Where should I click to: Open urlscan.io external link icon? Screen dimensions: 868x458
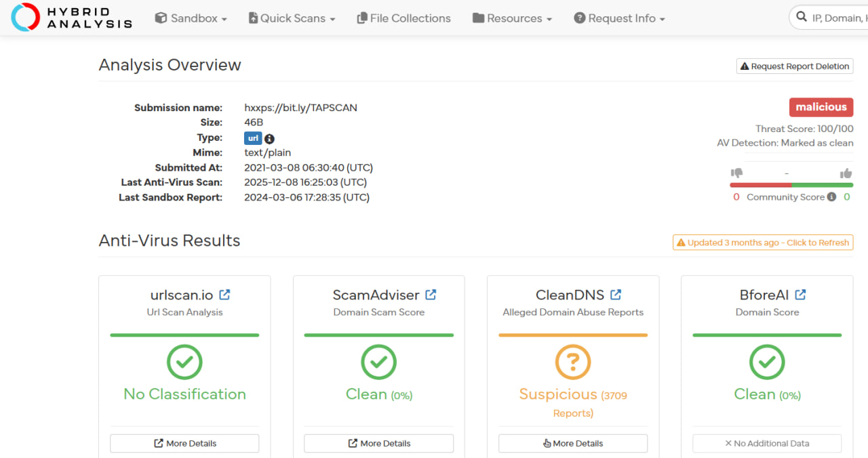pyautogui.click(x=224, y=295)
